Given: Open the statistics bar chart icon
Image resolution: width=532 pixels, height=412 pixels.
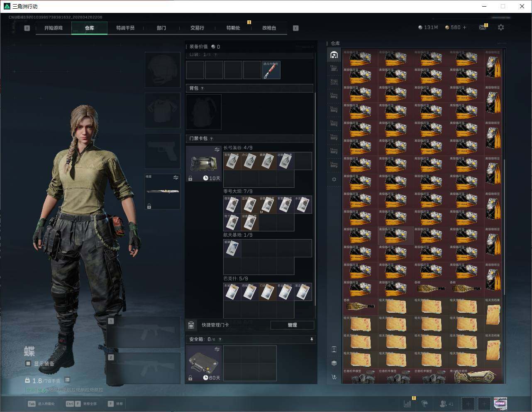Looking at the screenshot, I should (x=408, y=403).
